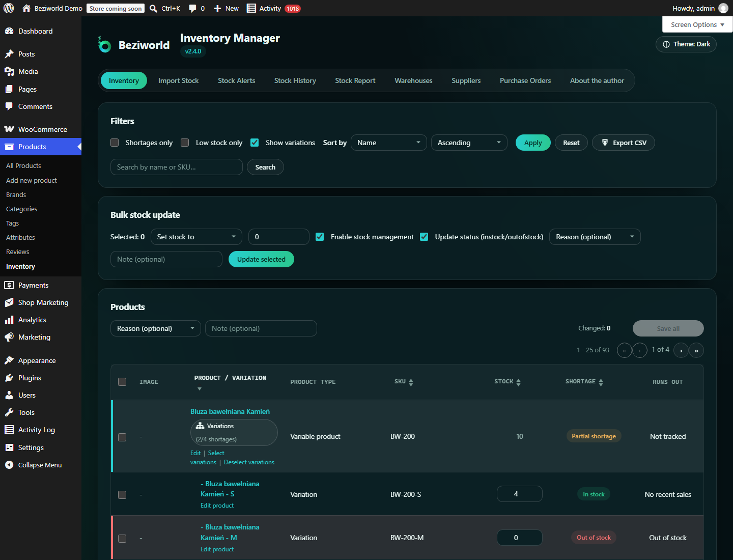Check the select-all checkbox in table header
This screenshot has height=560, width=733.
pyautogui.click(x=122, y=382)
